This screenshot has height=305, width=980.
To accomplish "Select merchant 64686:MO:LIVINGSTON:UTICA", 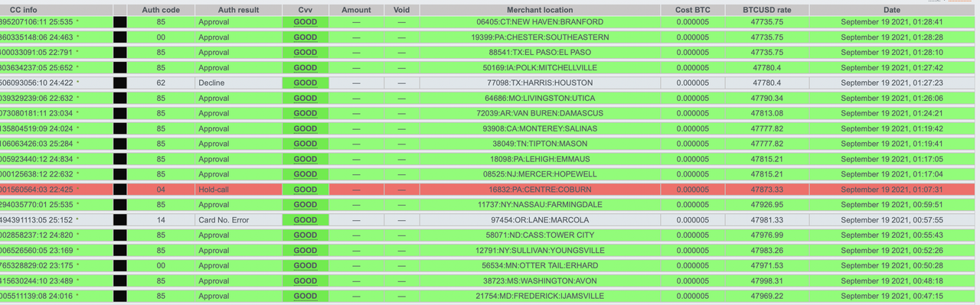I will pos(540,98).
